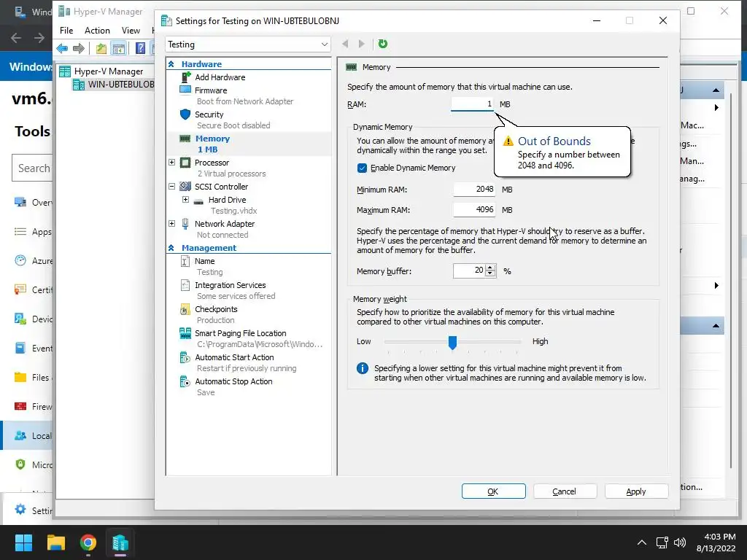This screenshot has width=747, height=560.
Task: Click the Minimum RAM input field
Action: (x=474, y=190)
